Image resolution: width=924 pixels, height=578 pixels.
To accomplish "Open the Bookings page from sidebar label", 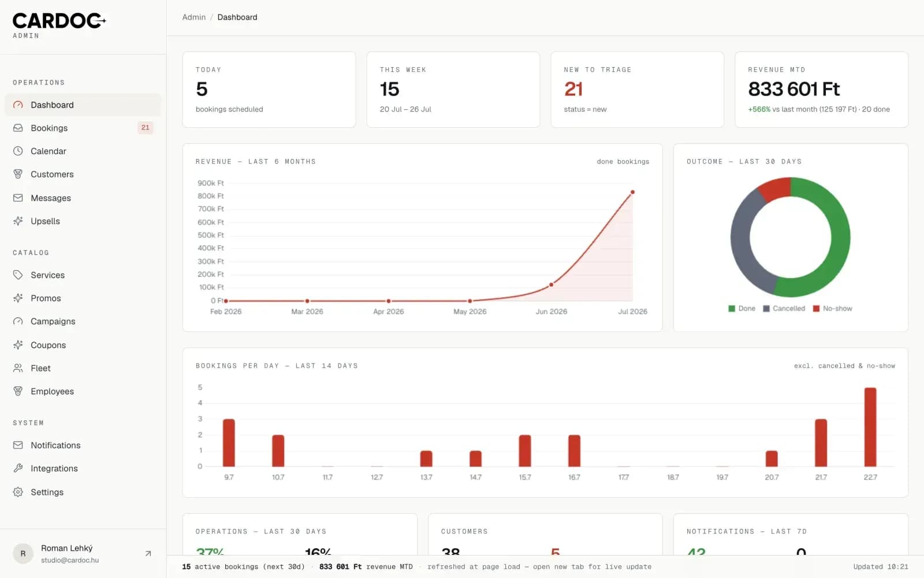I will point(49,128).
